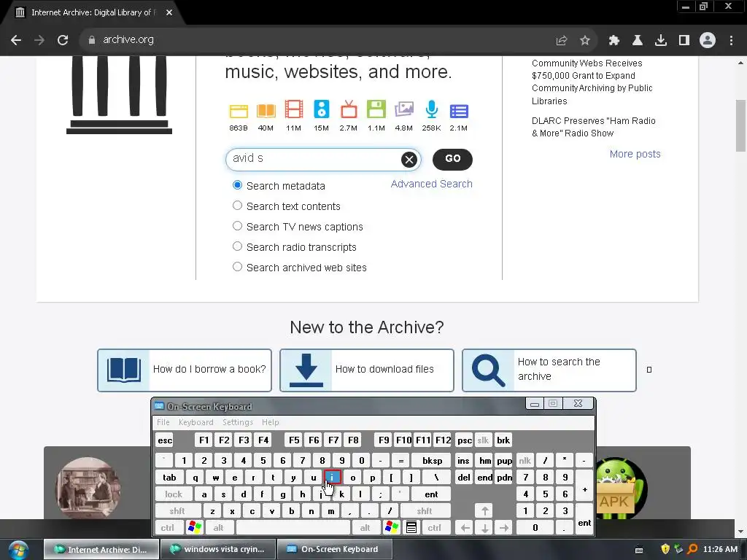The width and height of the screenshot is (747, 560).
Task: Click the page vertical scrollbar thumb
Action: click(740, 125)
